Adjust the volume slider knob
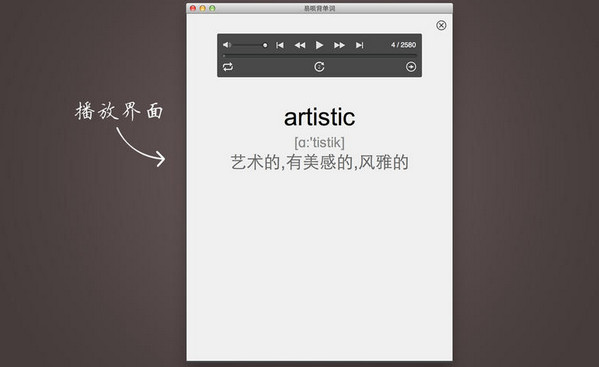The height and width of the screenshot is (367, 599). [x=265, y=45]
